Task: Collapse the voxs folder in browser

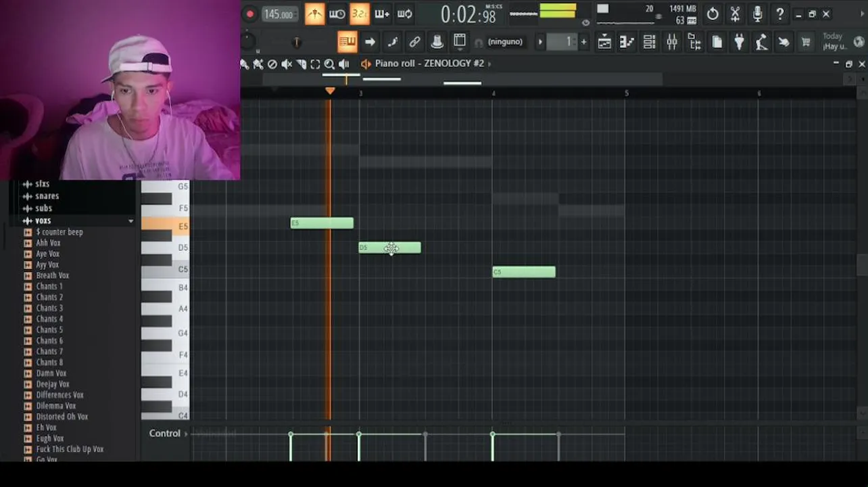Action: (x=43, y=221)
